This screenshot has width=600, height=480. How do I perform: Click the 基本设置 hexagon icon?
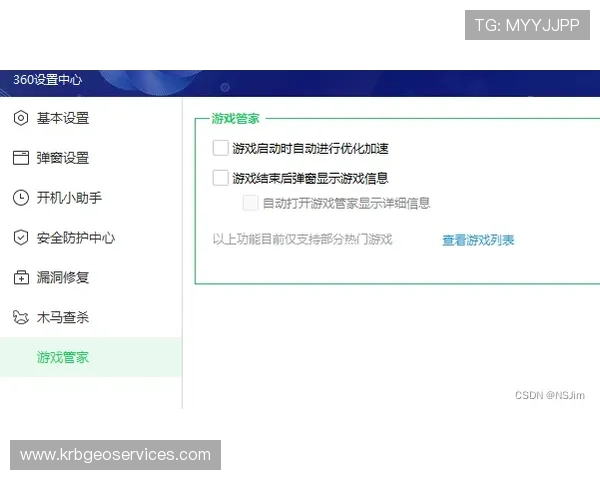point(21,118)
